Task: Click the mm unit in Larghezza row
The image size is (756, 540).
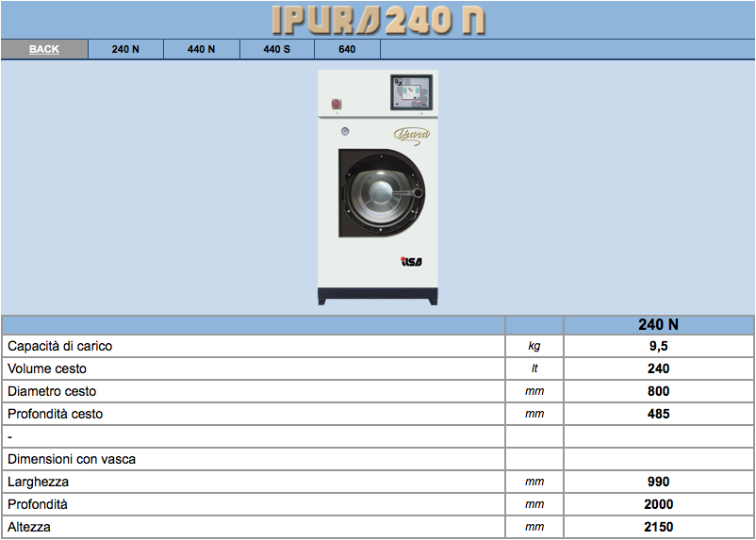Action: (534, 482)
